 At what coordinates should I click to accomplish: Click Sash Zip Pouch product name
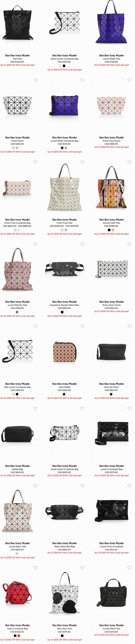click(x=111, y=387)
